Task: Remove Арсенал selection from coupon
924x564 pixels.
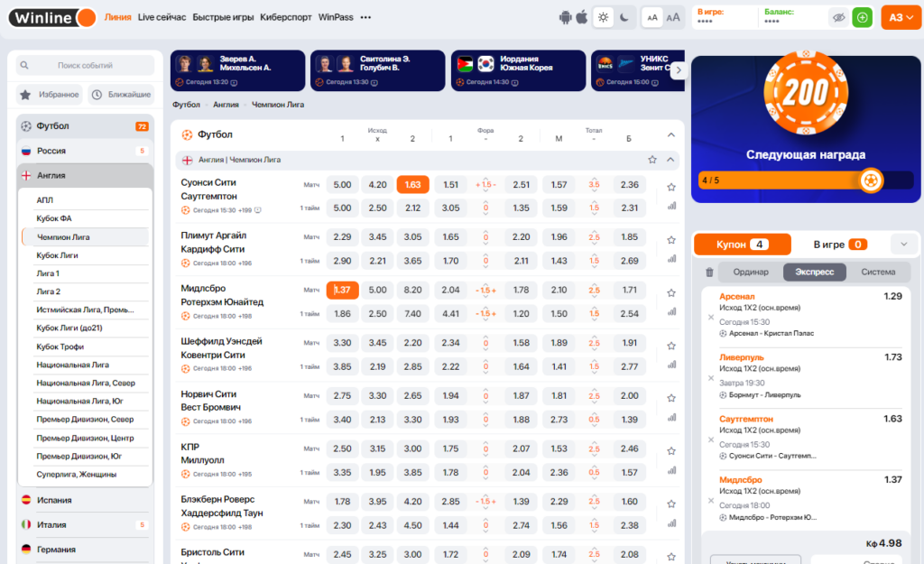Action: tap(711, 317)
